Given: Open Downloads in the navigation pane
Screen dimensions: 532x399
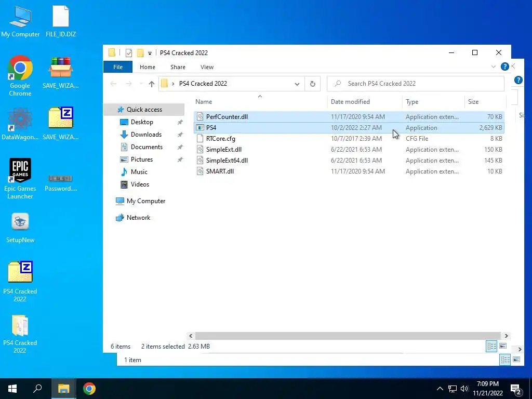Looking at the screenshot, I should [x=146, y=135].
